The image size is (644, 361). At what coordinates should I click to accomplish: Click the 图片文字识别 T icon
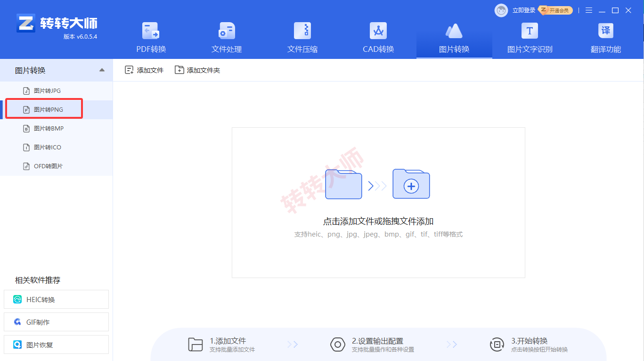click(x=530, y=31)
